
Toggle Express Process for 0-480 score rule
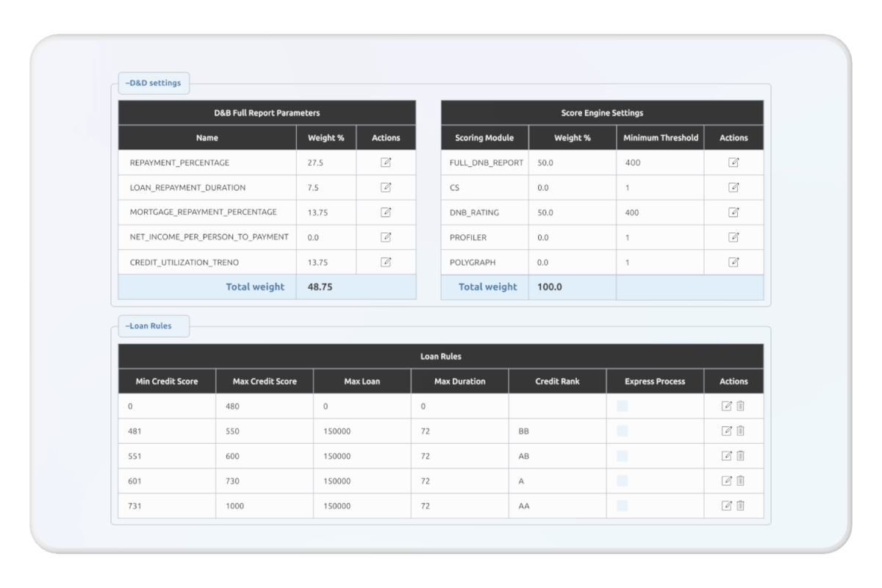tap(623, 406)
